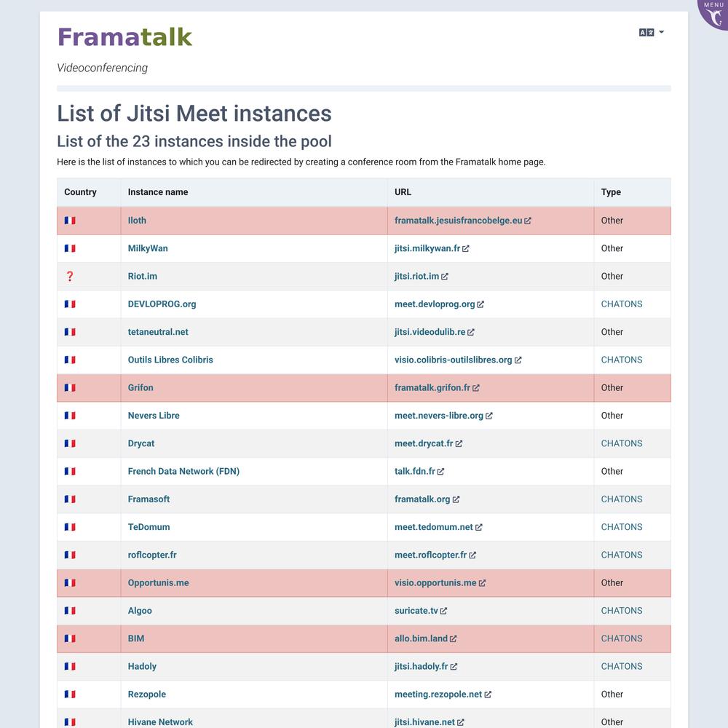The width and height of the screenshot is (728, 728).
Task: Click external link icon next to framatalk.org
Action: pos(456,499)
